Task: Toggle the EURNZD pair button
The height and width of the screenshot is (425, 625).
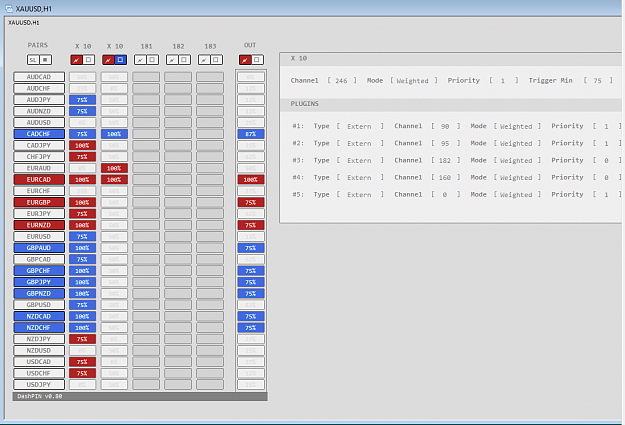Action: pyautogui.click(x=39, y=225)
